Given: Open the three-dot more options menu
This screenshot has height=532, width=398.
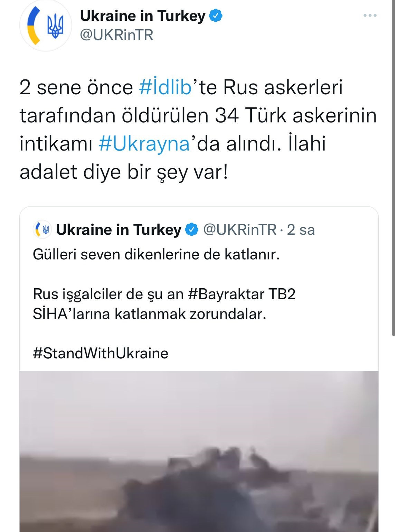Looking at the screenshot, I should pos(370,16).
